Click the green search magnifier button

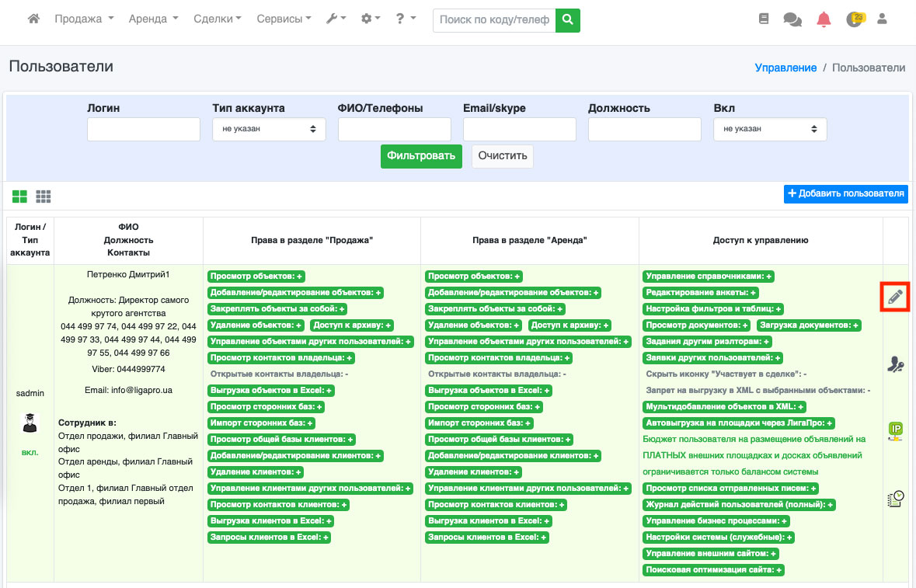(568, 20)
